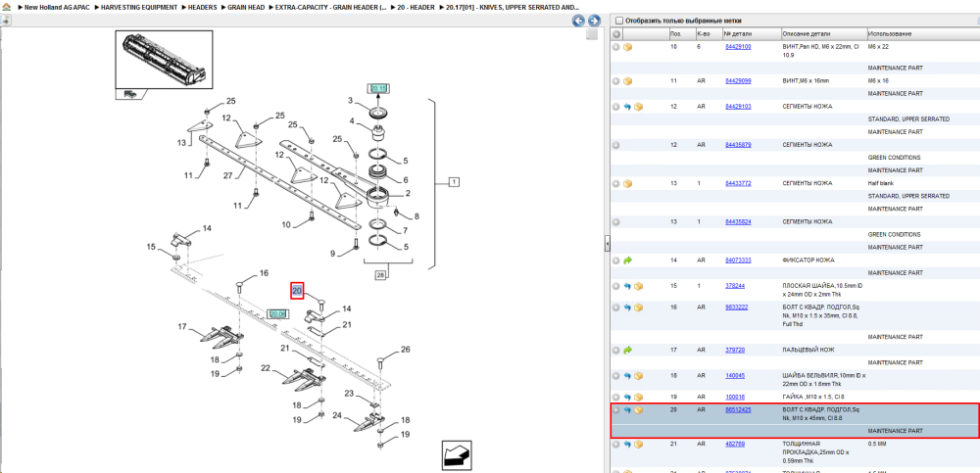Image resolution: width=980 pixels, height=473 pixels.
Task: Click the blue arrow icon for part 482769
Action: [x=627, y=445]
